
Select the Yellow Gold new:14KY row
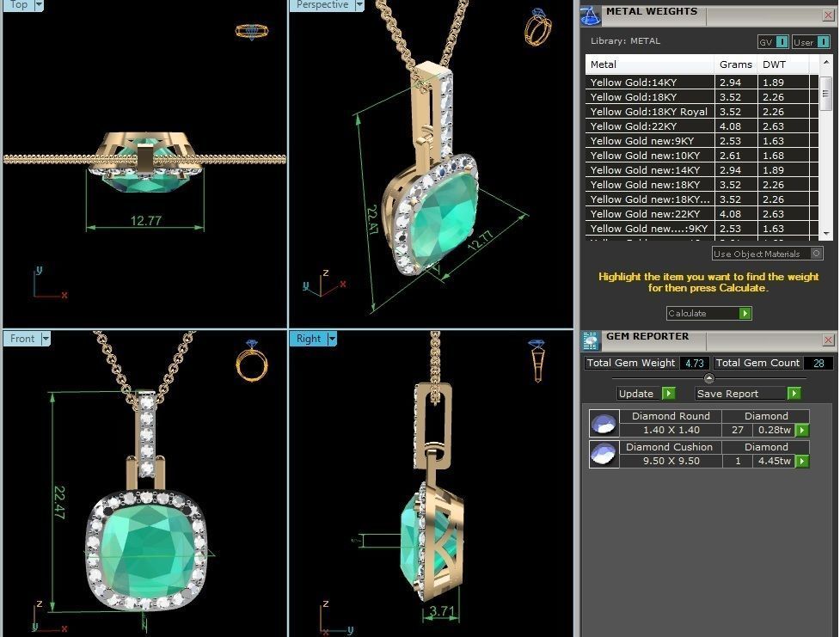click(x=702, y=170)
